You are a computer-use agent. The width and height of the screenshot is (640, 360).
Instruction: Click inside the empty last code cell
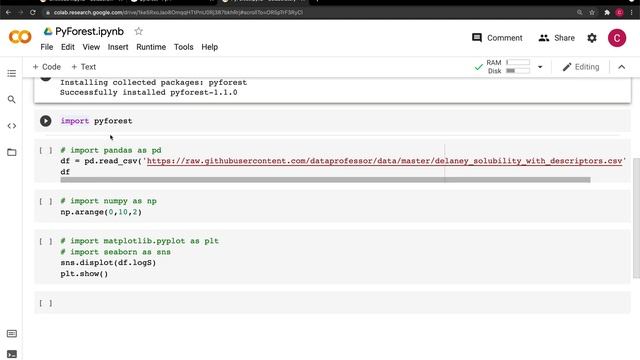(343, 303)
